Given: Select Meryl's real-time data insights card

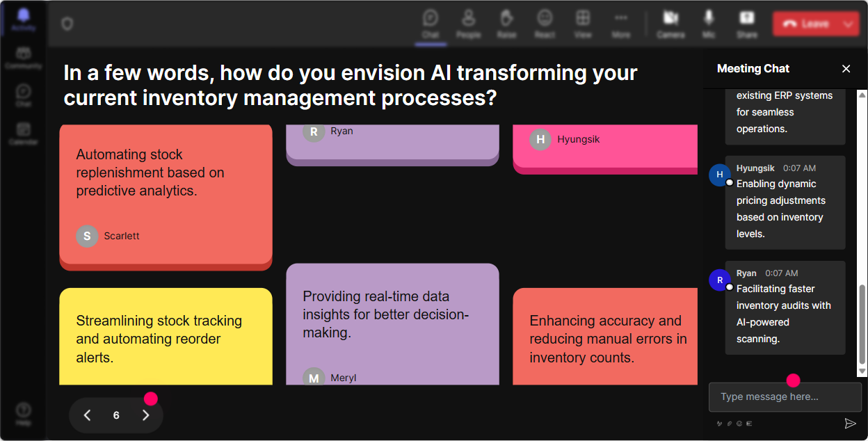Looking at the screenshot, I should [x=392, y=324].
